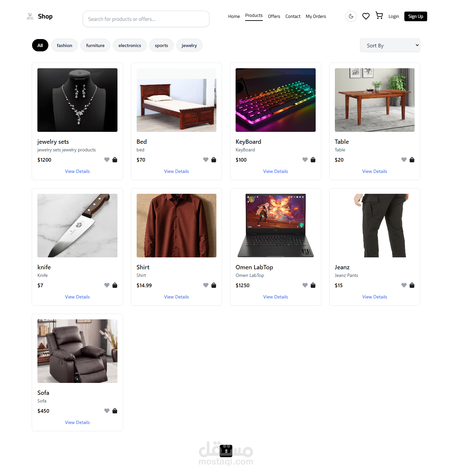Screen dimensions: 452x476
Task: Open View Details for the Shirt
Action: (176, 297)
